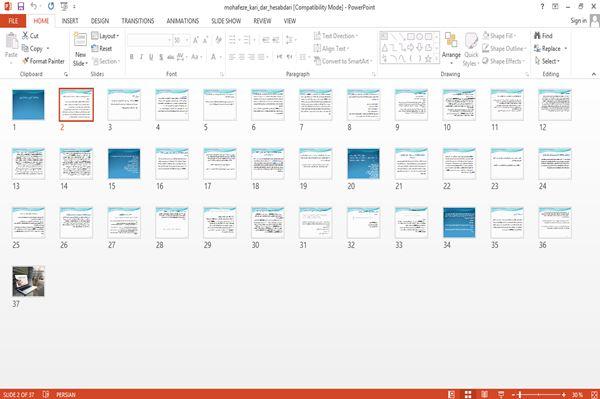Start slideshow from beginning via quick access icon
Viewport: 600px width, 399px height.
coord(64,7)
